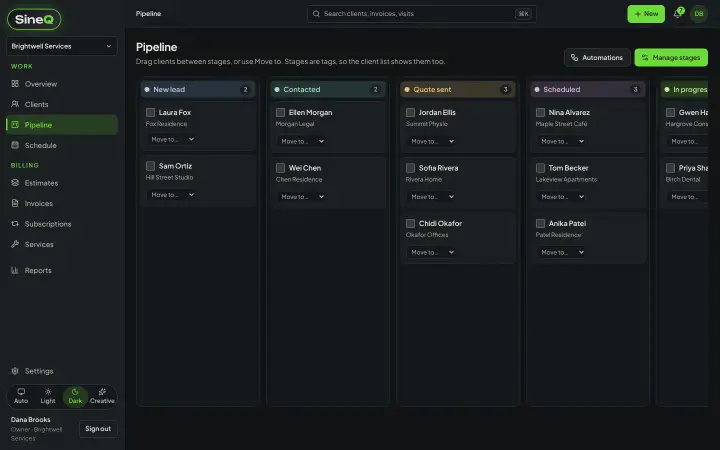The image size is (720, 450).
Task: Tick the Anika Patel checkbox
Action: pos(540,224)
